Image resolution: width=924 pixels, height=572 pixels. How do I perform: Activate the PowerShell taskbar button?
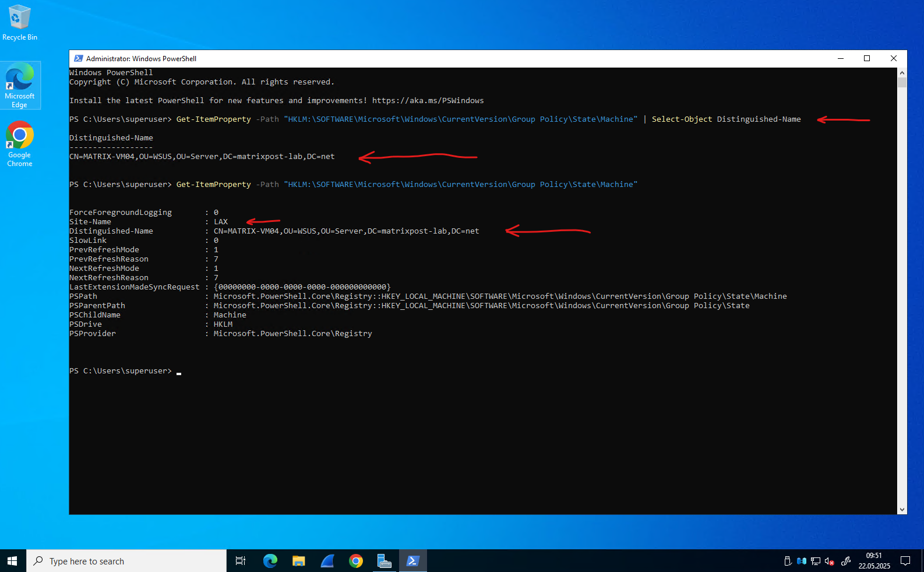point(413,561)
